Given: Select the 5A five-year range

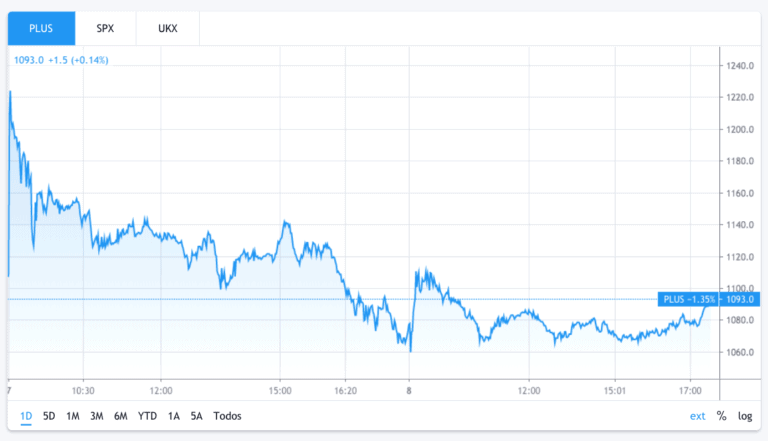Looking at the screenshot, I should [x=196, y=416].
